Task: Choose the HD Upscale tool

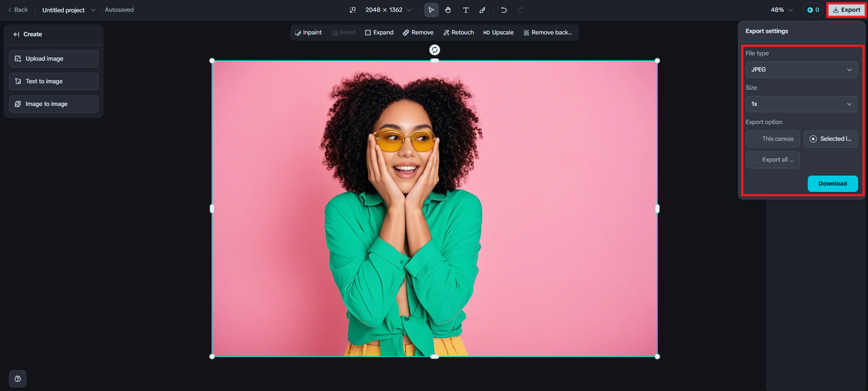Action: 498,33
